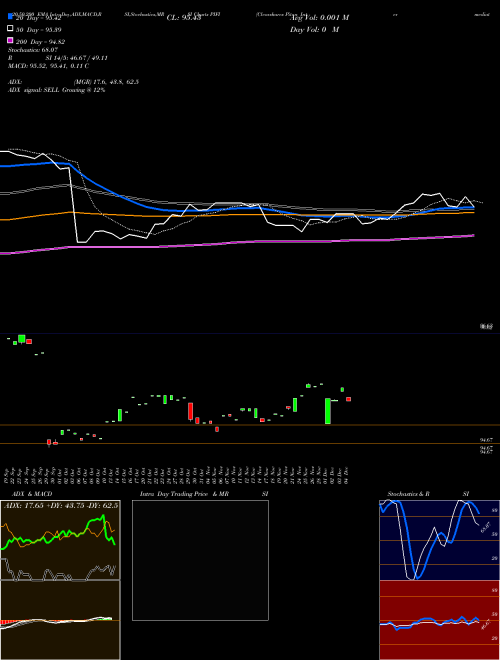This screenshot has height=660, width=500.
Task: Open the ADX indicator mini chart
Action: click(x=60, y=540)
